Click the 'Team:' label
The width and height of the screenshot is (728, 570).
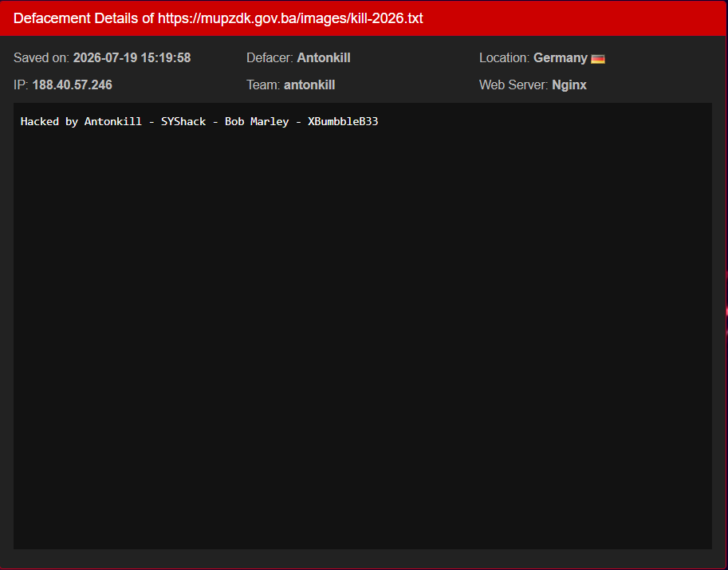coord(263,85)
